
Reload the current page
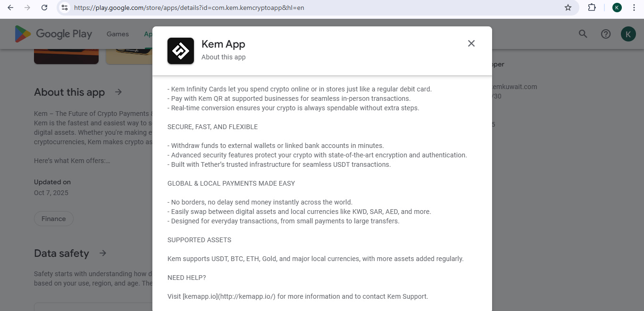[44, 8]
